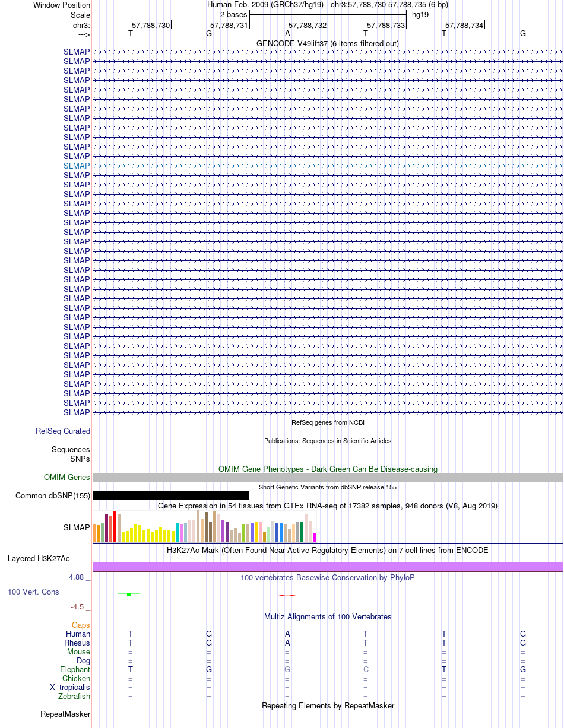Click the red PhyloP conservation peak
The image size is (564, 728).
pos(287,595)
